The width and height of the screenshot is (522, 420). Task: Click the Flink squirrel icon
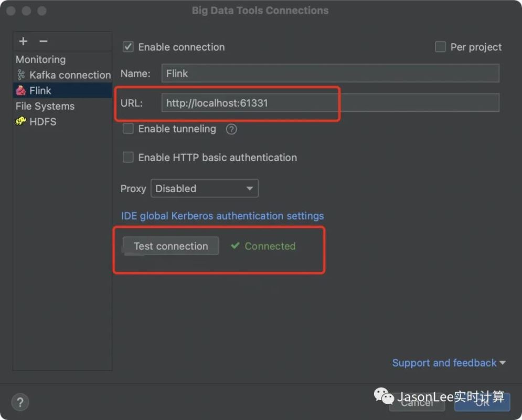21,91
